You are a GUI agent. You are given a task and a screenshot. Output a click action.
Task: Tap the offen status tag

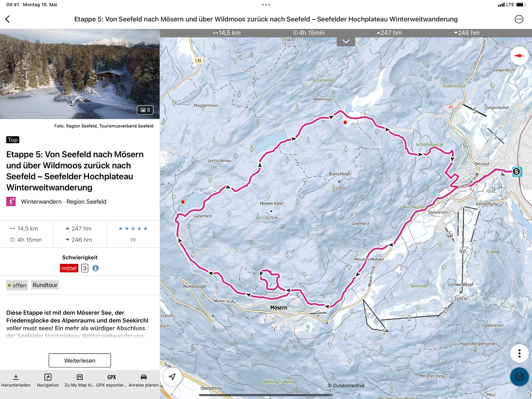pyautogui.click(x=17, y=285)
